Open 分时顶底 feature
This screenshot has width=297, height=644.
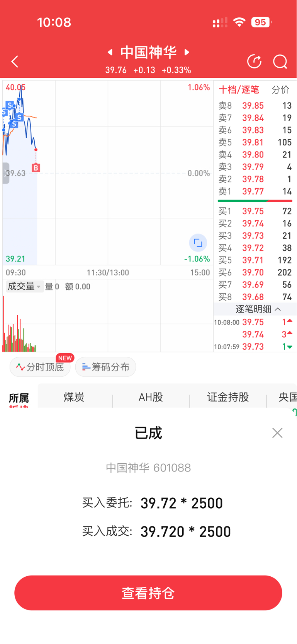coord(40,367)
